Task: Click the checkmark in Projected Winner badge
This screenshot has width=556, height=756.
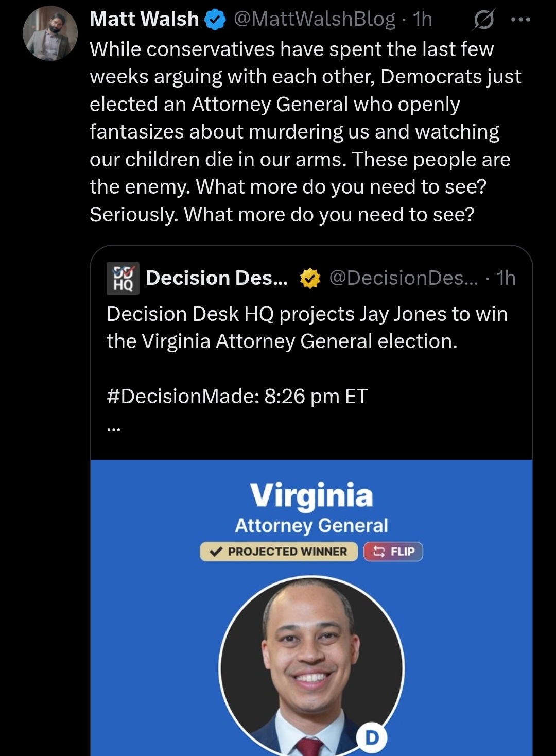Action: pyautogui.click(x=216, y=552)
